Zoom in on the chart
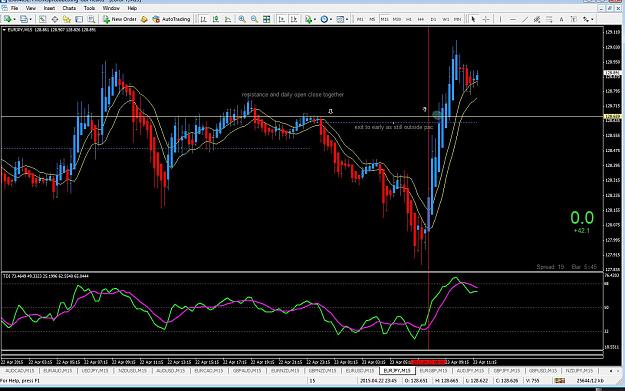This screenshot has width=625, height=391. (242, 19)
